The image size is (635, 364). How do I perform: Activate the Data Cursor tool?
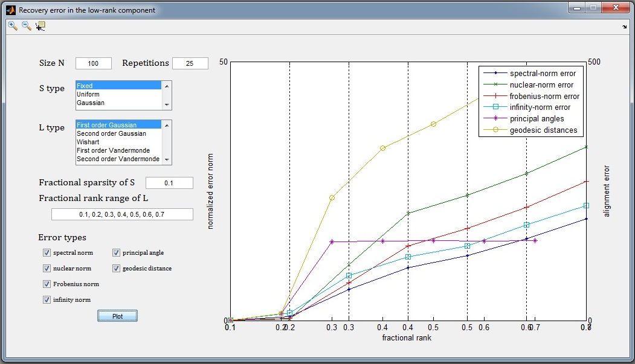(x=40, y=26)
